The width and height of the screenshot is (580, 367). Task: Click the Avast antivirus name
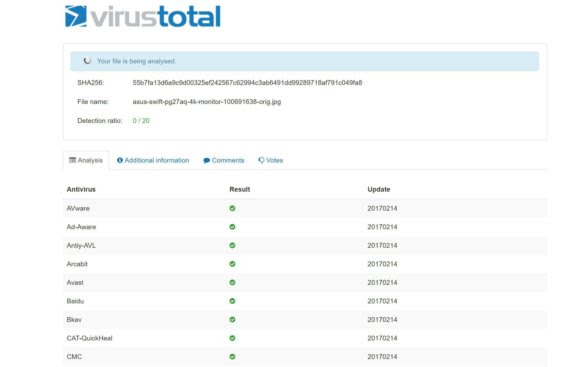75,282
